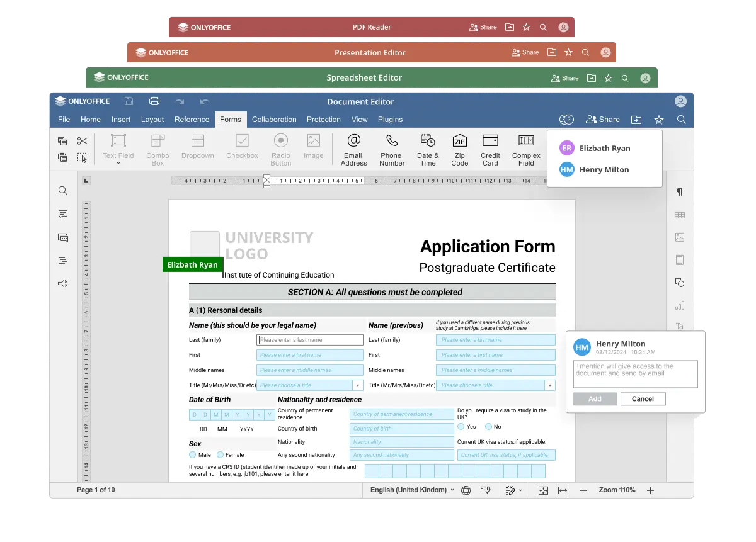
Task: Click the zoom in plus button
Action: [x=651, y=490]
